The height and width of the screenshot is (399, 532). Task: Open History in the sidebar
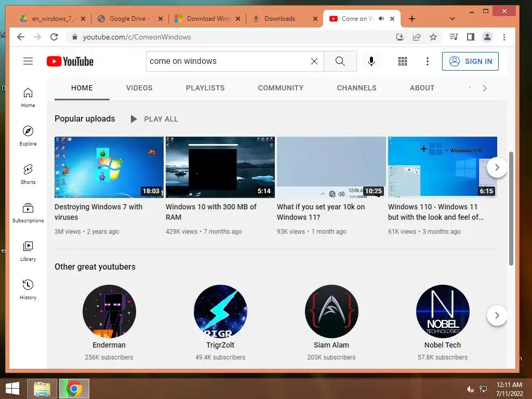pyautogui.click(x=28, y=289)
